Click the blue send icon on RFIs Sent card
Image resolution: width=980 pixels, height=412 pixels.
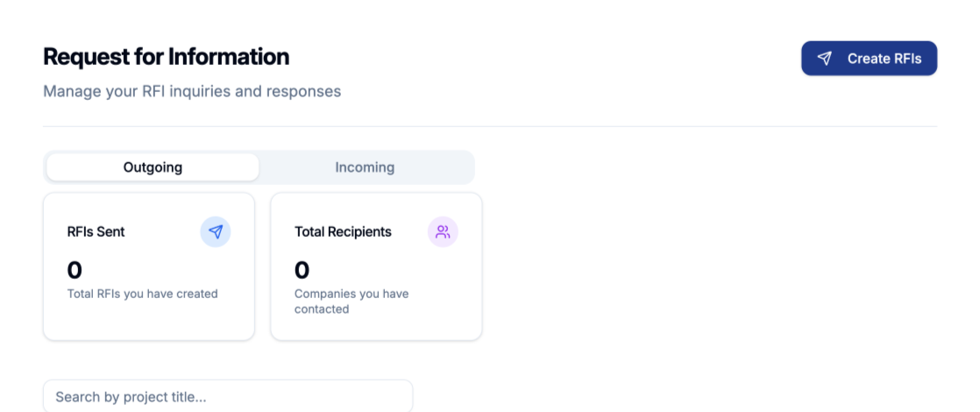point(216,232)
